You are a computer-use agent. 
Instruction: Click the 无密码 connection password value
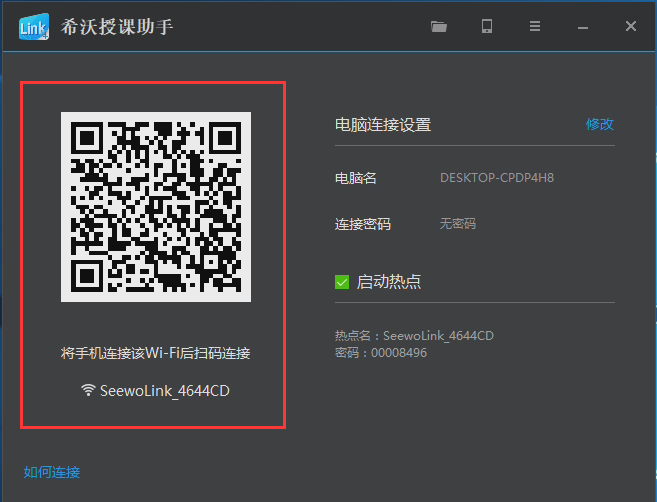click(458, 224)
